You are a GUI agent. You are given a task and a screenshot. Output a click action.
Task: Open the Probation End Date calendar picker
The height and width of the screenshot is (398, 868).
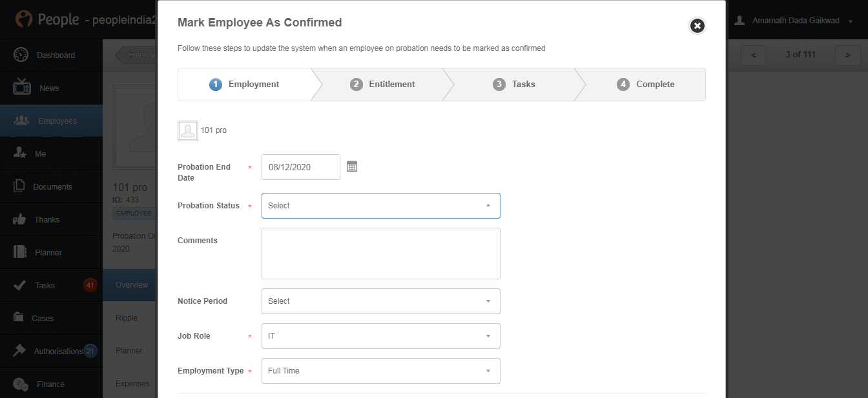[352, 166]
